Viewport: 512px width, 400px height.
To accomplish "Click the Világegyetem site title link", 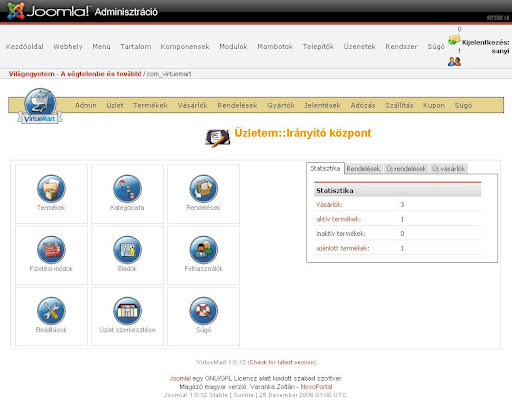I will (75, 74).
